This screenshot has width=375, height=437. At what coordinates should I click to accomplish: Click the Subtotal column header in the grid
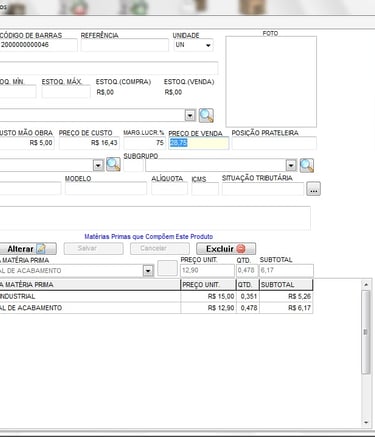coord(286,285)
